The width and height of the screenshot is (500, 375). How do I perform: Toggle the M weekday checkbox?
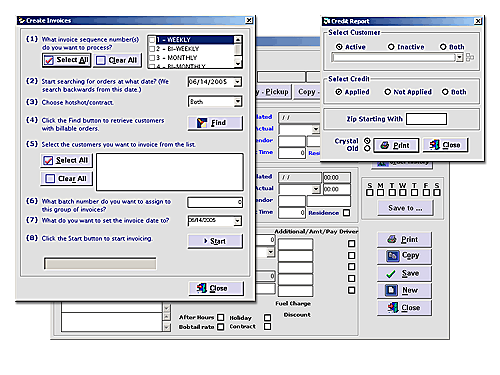point(380,192)
